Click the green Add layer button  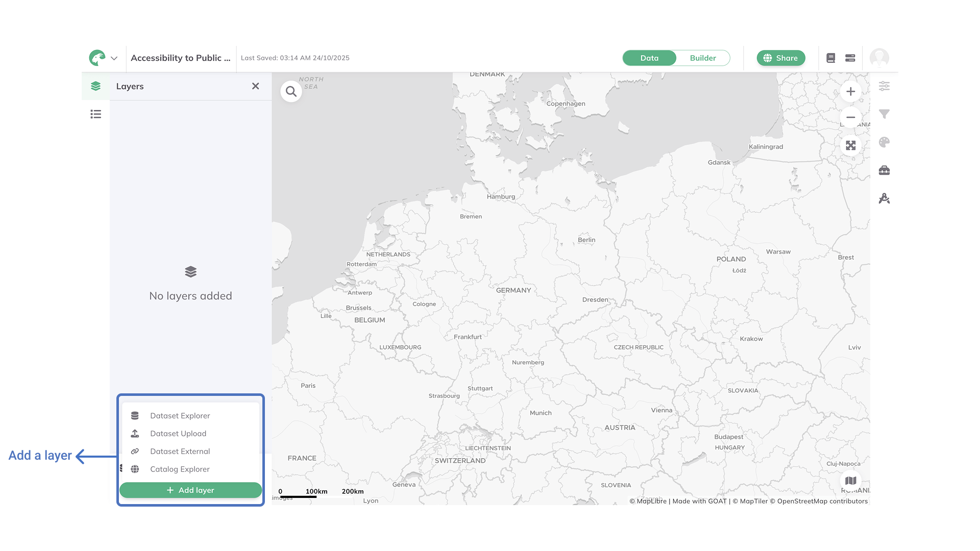click(x=190, y=490)
